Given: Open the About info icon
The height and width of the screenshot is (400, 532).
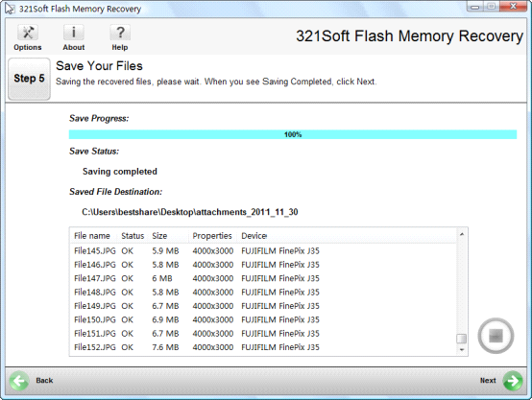Looking at the screenshot, I should click(73, 33).
